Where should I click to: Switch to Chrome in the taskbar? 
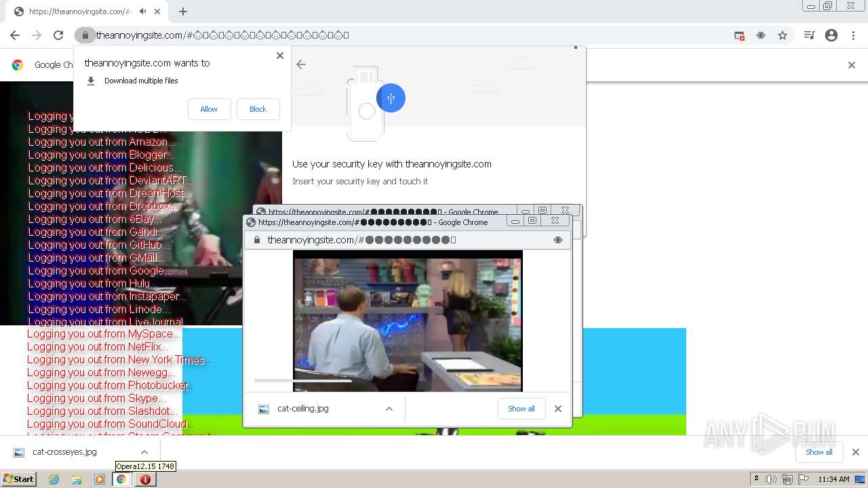coord(121,479)
